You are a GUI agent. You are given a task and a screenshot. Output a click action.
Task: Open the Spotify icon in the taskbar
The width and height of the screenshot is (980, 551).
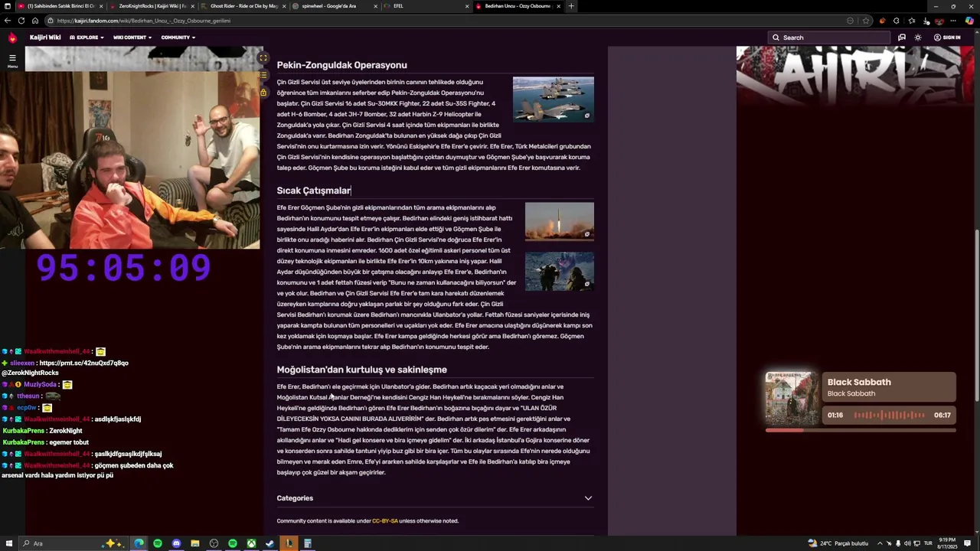click(x=158, y=543)
